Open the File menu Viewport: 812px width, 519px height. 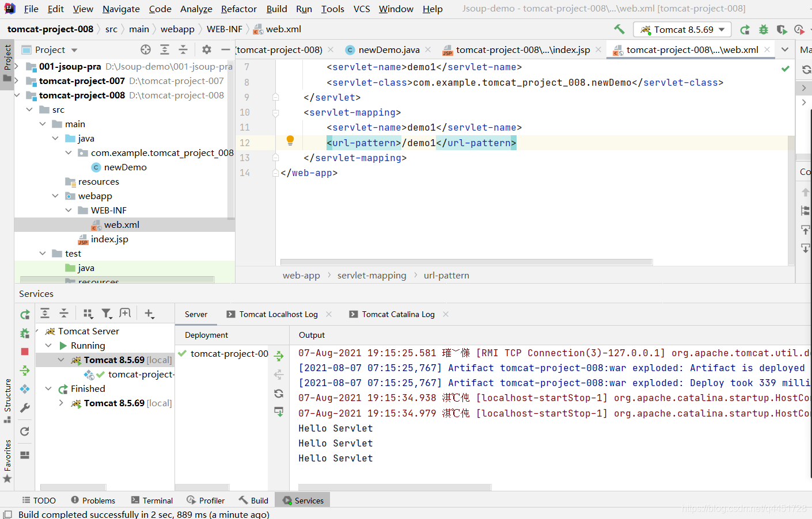click(x=31, y=9)
